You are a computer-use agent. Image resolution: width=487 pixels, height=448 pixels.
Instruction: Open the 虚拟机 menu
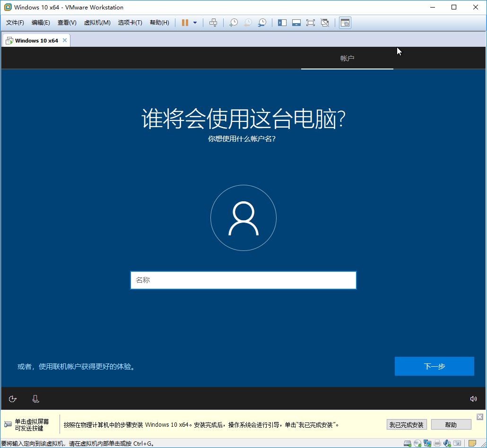(x=97, y=22)
